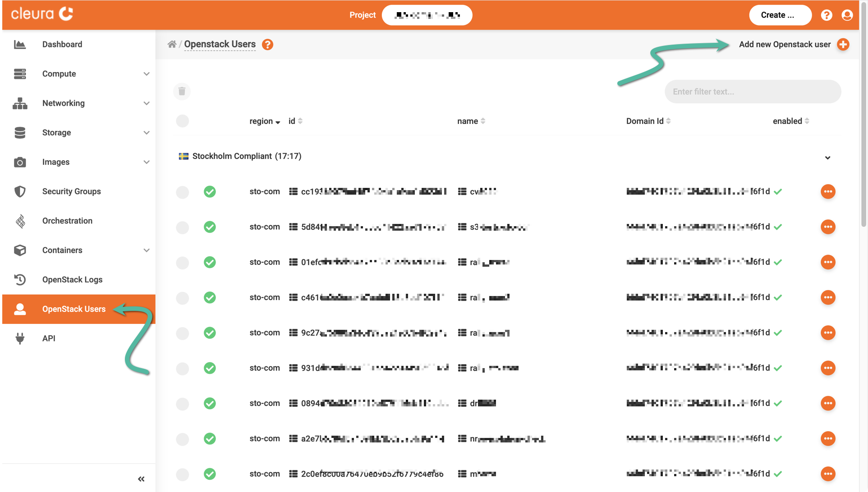Toggle the select-all users checkbox

pos(182,121)
